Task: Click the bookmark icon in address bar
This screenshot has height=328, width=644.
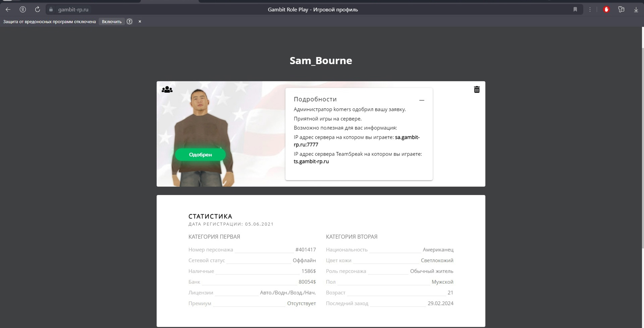Action: (575, 9)
